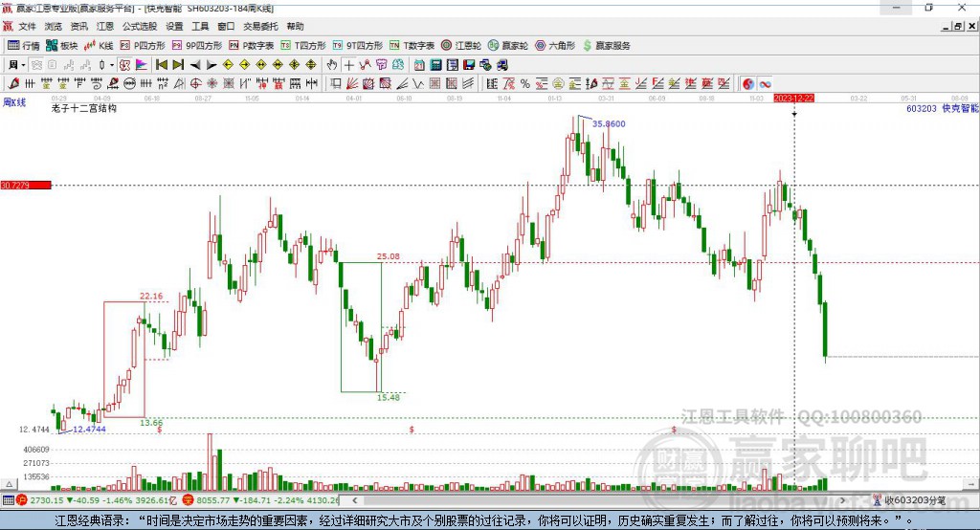
Task: Select the red starburst tool
Action: coord(212,84)
